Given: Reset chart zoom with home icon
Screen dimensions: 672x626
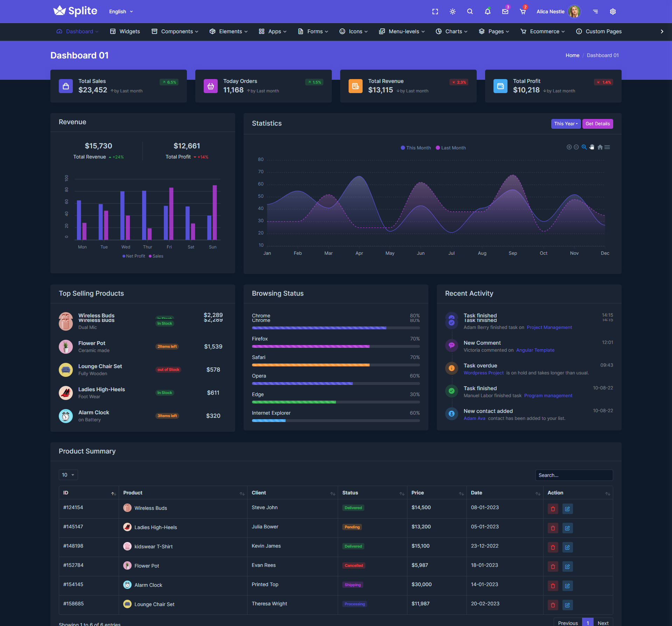Looking at the screenshot, I should 600,147.
